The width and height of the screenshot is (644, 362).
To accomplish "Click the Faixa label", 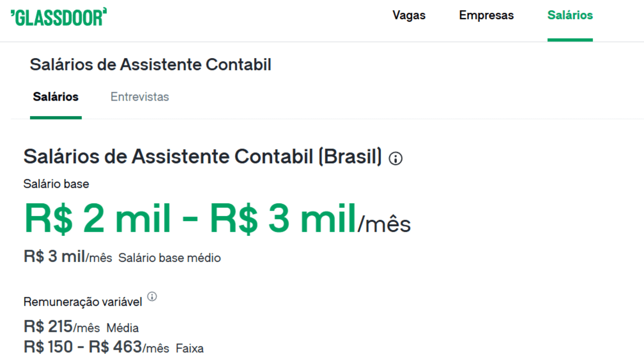I will [x=190, y=349].
